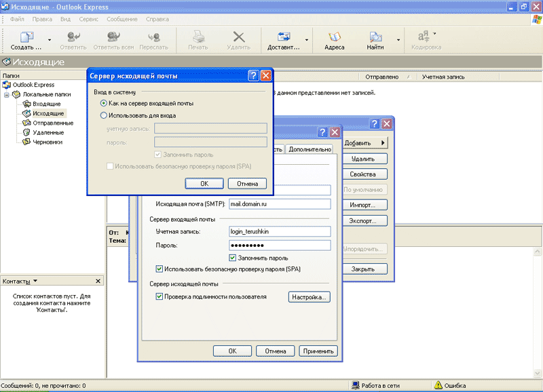Click the Send/Receive toolbar icon
This screenshot has height=392, width=543.
(x=284, y=37)
